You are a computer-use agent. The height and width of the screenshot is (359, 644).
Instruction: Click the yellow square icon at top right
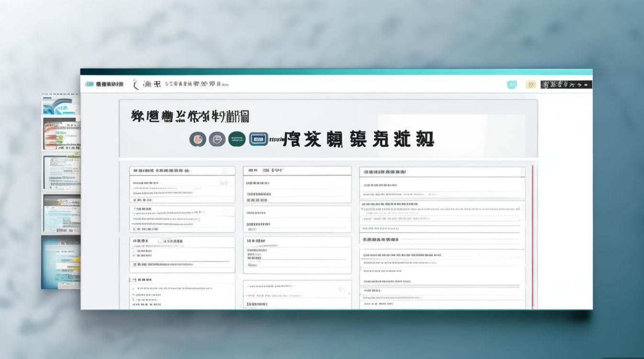click(x=530, y=85)
